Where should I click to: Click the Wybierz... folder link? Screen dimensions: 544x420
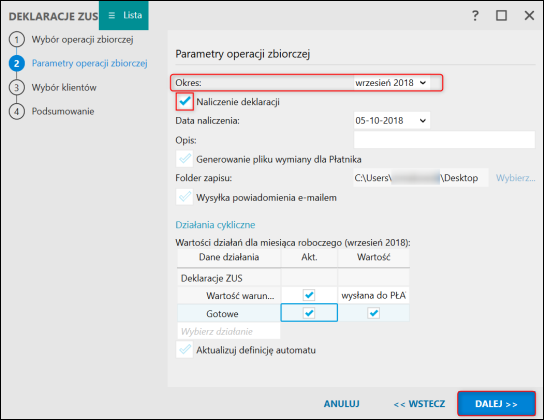coord(516,178)
